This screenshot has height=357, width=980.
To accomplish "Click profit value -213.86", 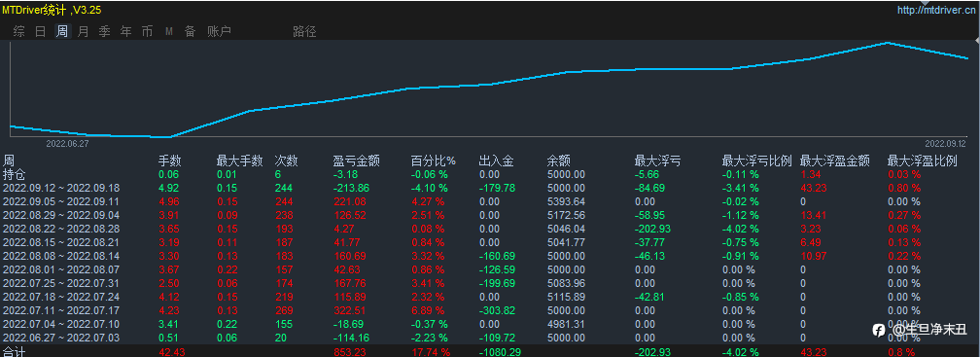I will (x=352, y=188).
